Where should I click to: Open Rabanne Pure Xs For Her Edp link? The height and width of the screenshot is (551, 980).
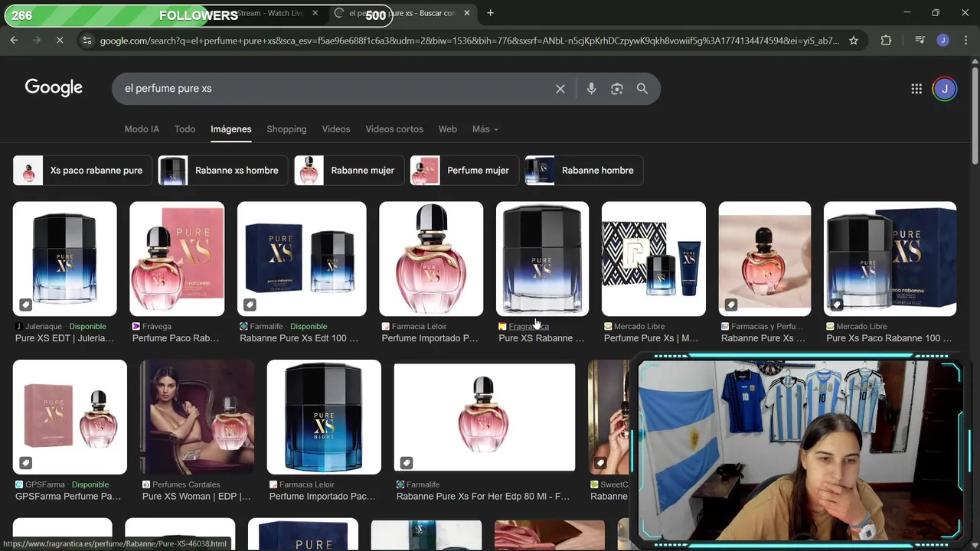click(x=483, y=497)
